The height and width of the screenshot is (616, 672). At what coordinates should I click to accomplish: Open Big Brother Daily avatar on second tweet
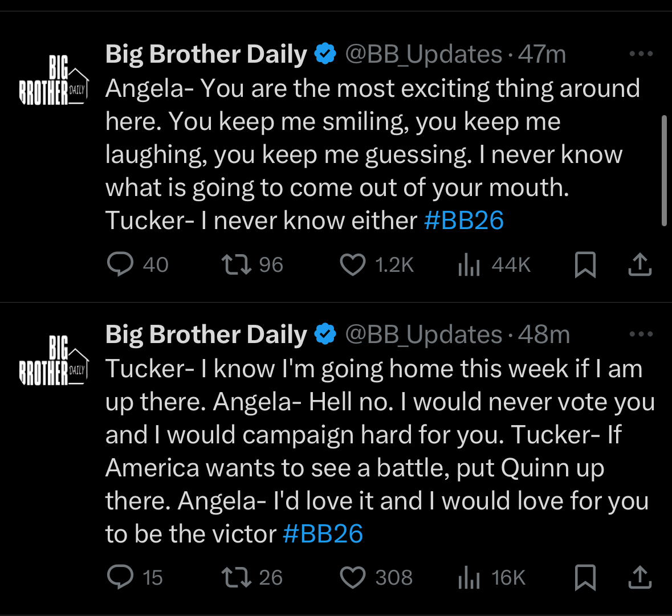54,360
